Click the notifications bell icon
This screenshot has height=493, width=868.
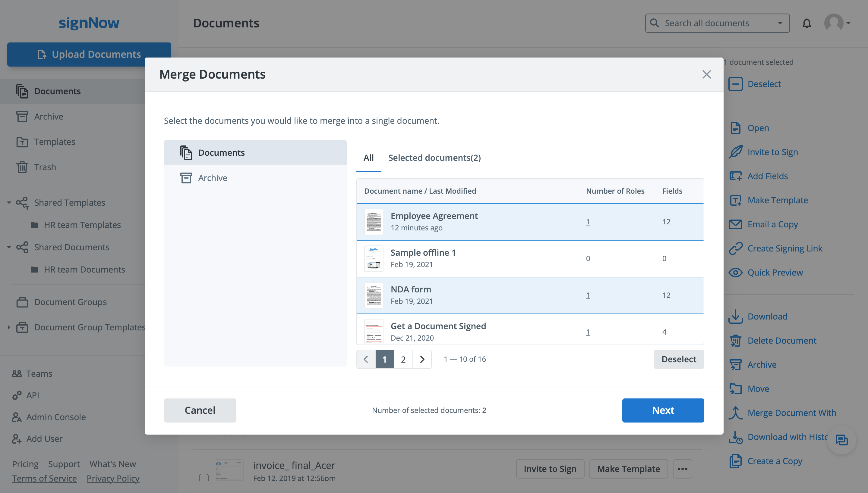coord(807,23)
